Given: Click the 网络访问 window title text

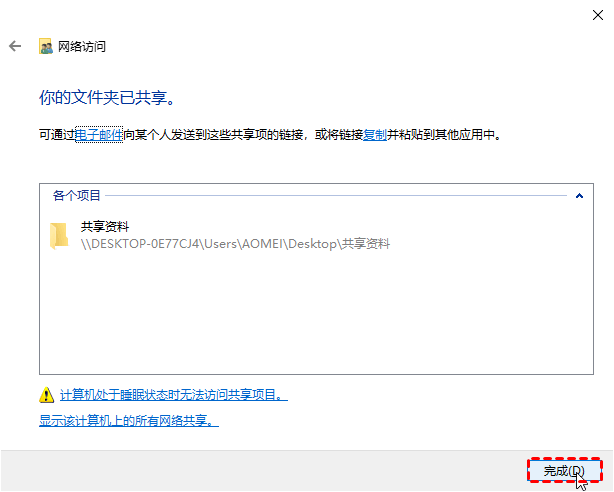Looking at the screenshot, I should point(82,47).
